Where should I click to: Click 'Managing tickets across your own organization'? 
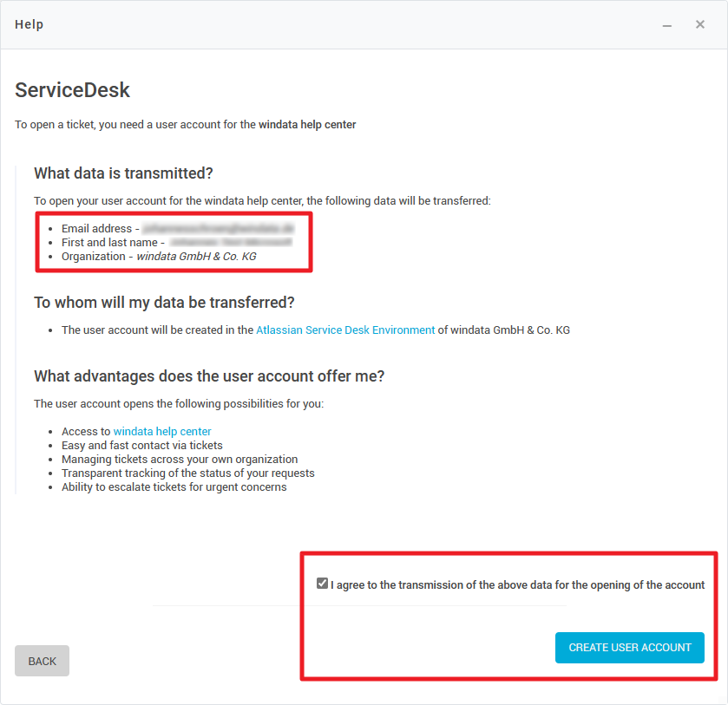tap(180, 460)
